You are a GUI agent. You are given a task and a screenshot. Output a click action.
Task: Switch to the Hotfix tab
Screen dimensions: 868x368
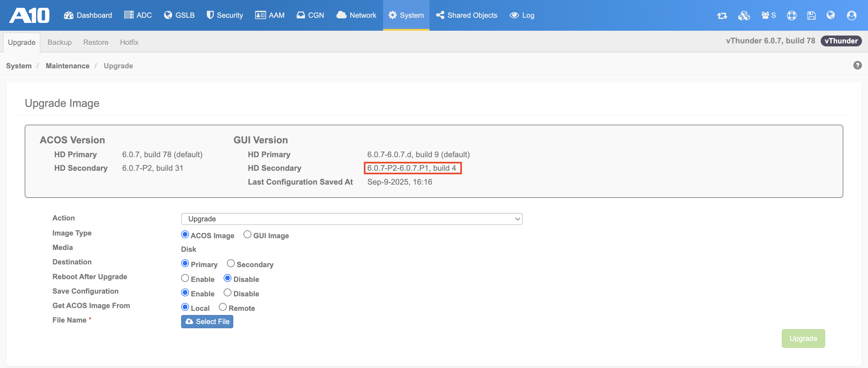129,42
